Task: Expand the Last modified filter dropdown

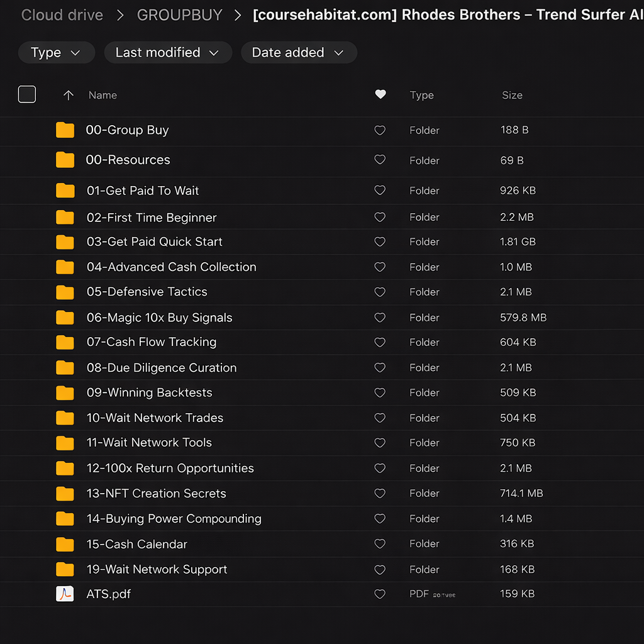Action: click(x=167, y=53)
